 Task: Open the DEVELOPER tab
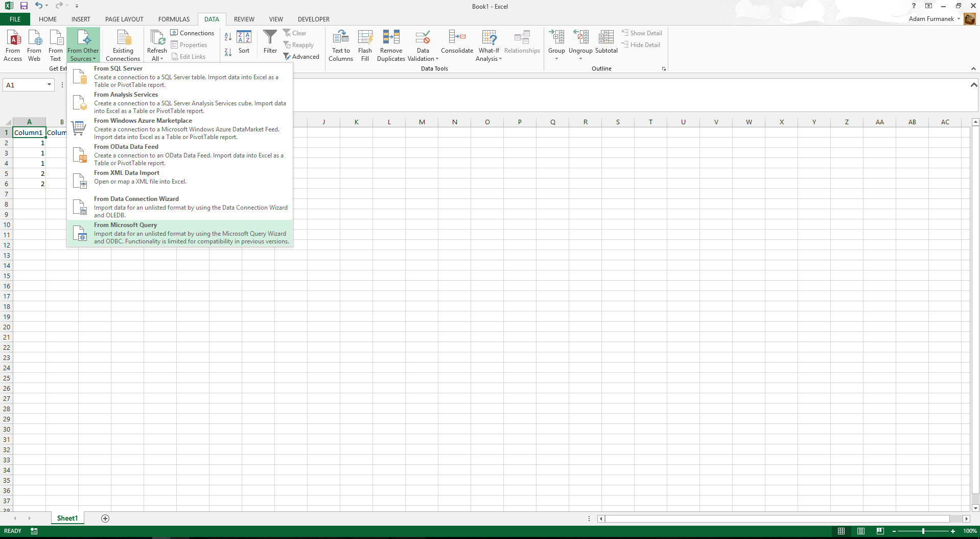(314, 19)
